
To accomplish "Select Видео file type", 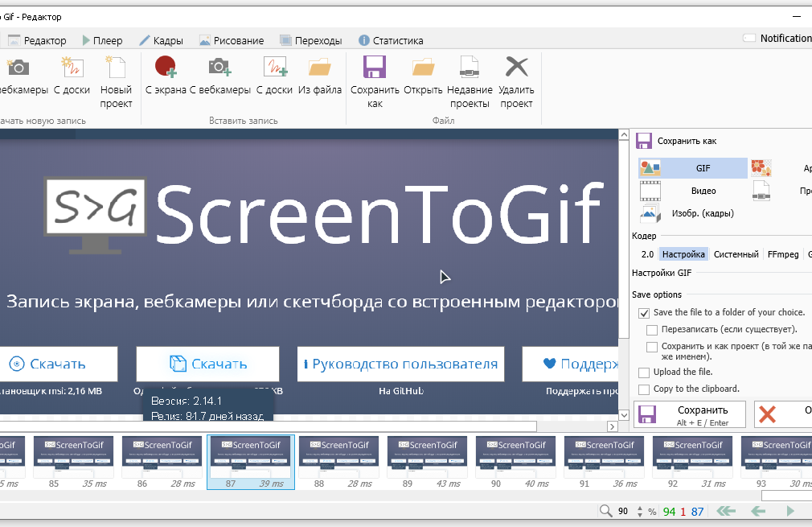I will point(693,191).
